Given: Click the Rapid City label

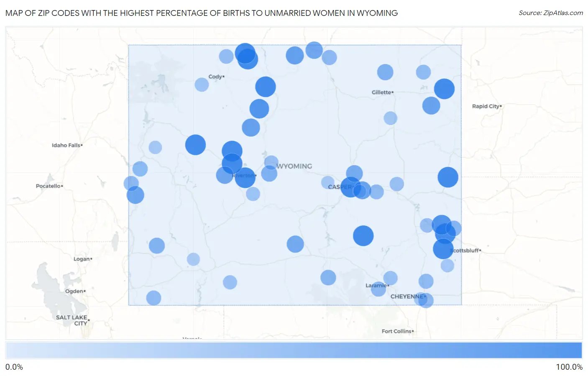Looking at the screenshot, I should point(487,106).
